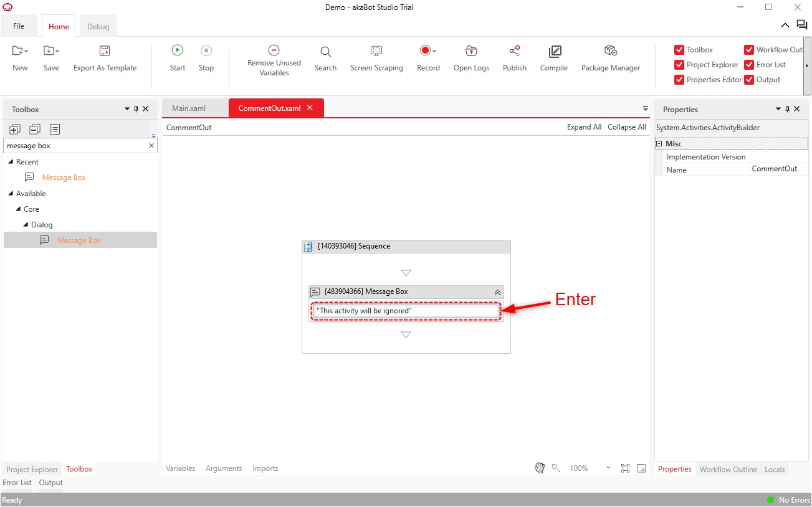Viewport: 812px width, 507px height.
Task: Stop the workflow execution
Action: tap(206, 50)
